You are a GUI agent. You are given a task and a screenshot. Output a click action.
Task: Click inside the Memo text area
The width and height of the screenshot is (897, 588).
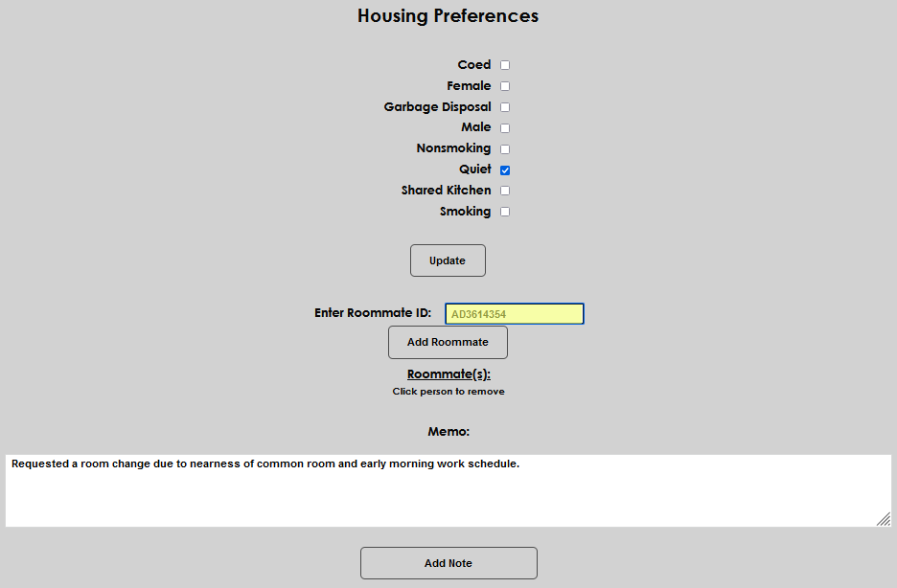click(448, 488)
